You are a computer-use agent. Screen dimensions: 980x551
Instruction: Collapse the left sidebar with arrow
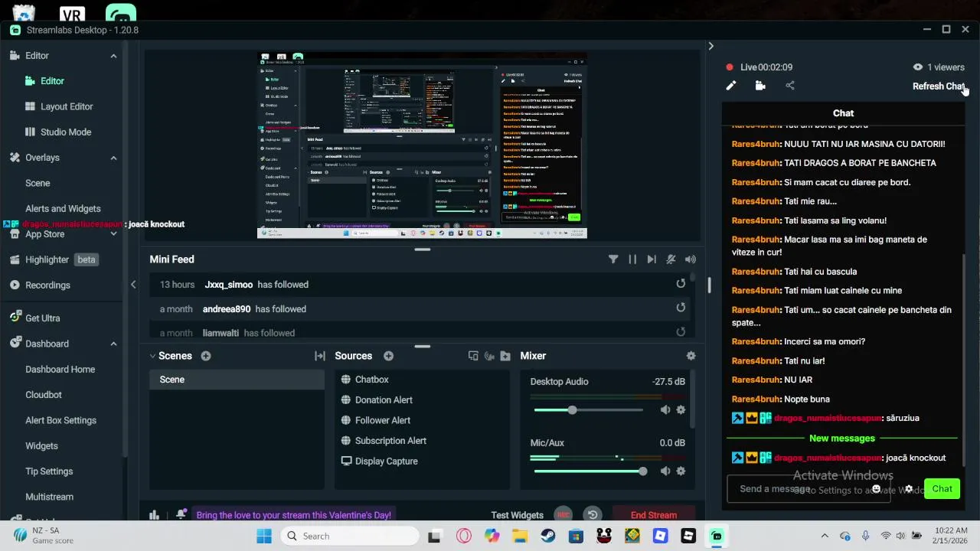133,285
